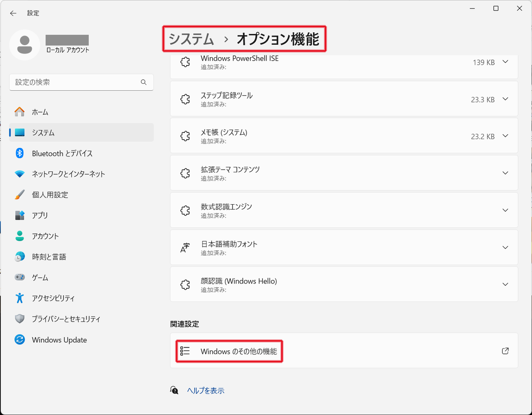The height and width of the screenshot is (415, 532).
Task: Click the ローカル アカウント label
Action: pyautogui.click(x=68, y=50)
